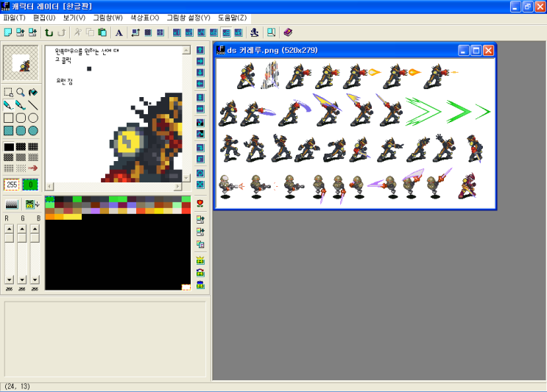Select the dotted rectangle selection tool
Viewport: 547px width, 392px height.
coord(8,92)
